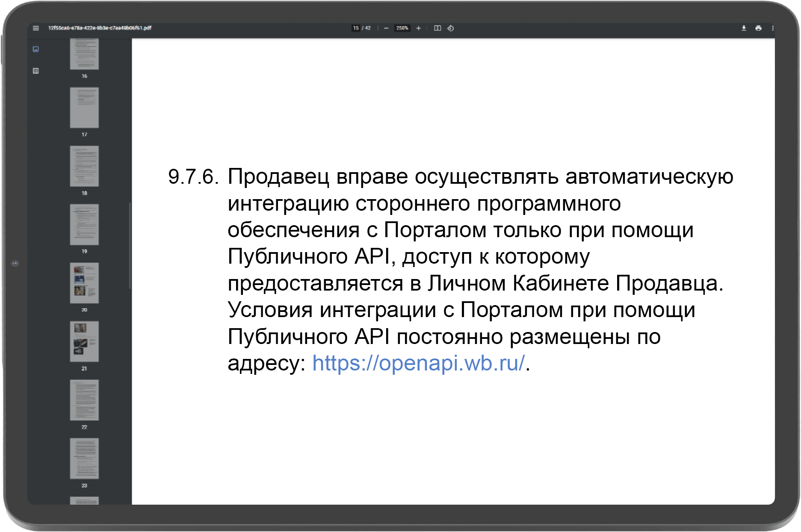Open page 19 from thumbnails
This screenshot has height=532, width=801.
click(x=84, y=225)
